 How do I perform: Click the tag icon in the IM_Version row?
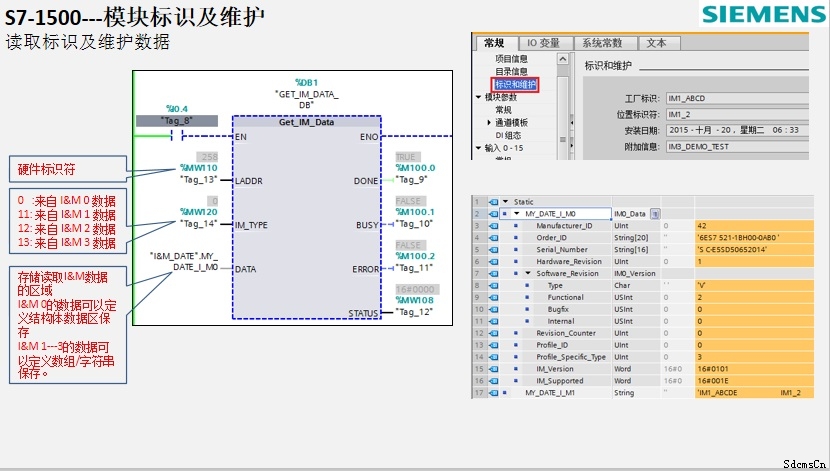point(493,369)
